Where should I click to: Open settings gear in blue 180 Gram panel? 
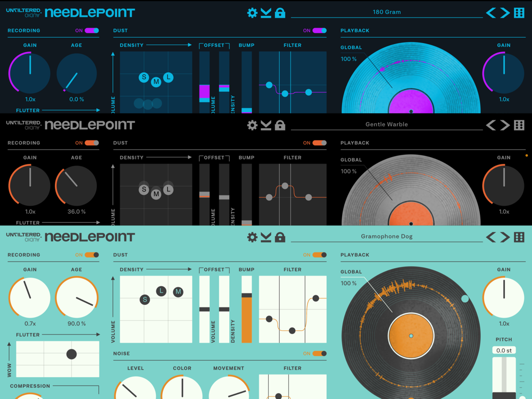click(252, 13)
